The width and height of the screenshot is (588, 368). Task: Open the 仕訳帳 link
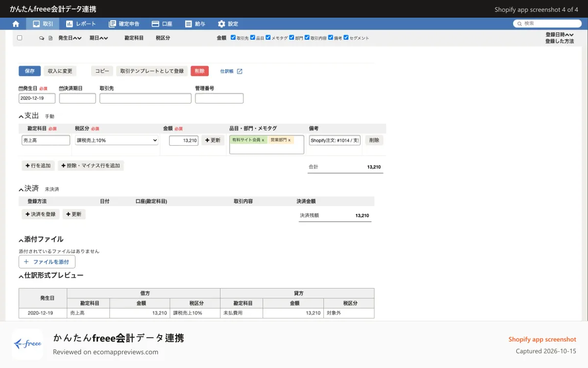coord(227,71)
